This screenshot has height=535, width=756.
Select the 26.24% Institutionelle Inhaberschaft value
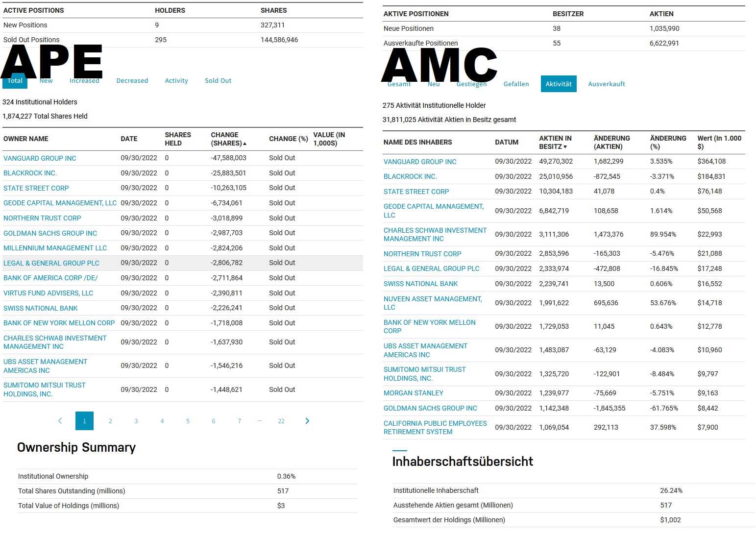[x=671, y=490]
